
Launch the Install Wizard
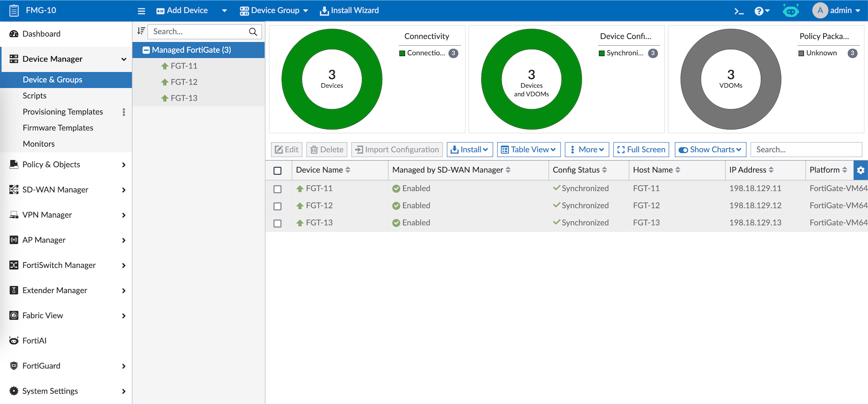[349, 10]
